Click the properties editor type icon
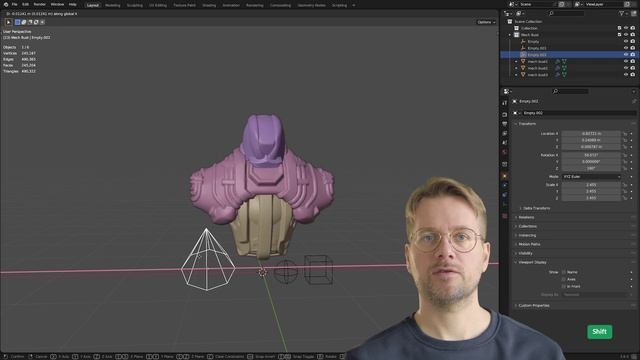Viewport: 640px width, 360px height. (507, 91)
